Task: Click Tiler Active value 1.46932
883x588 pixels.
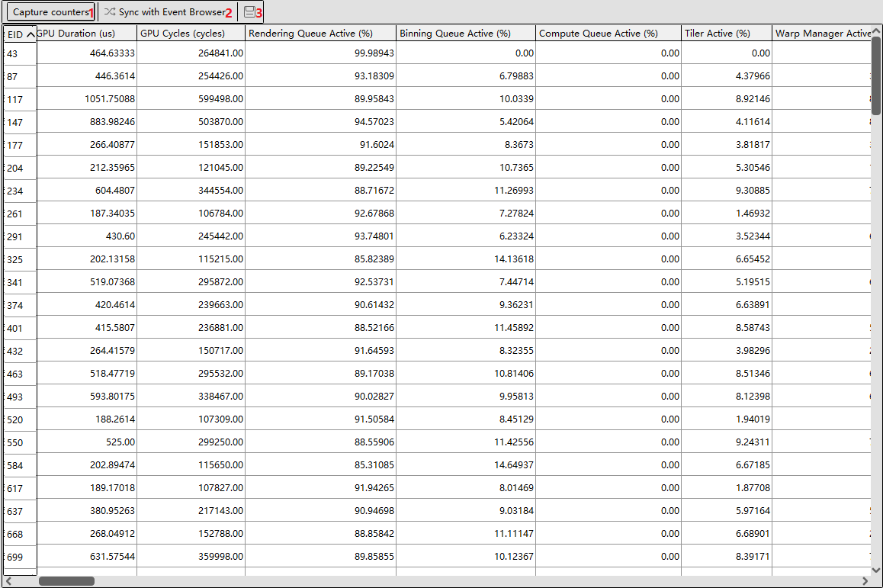Action: tap(753, 213)
